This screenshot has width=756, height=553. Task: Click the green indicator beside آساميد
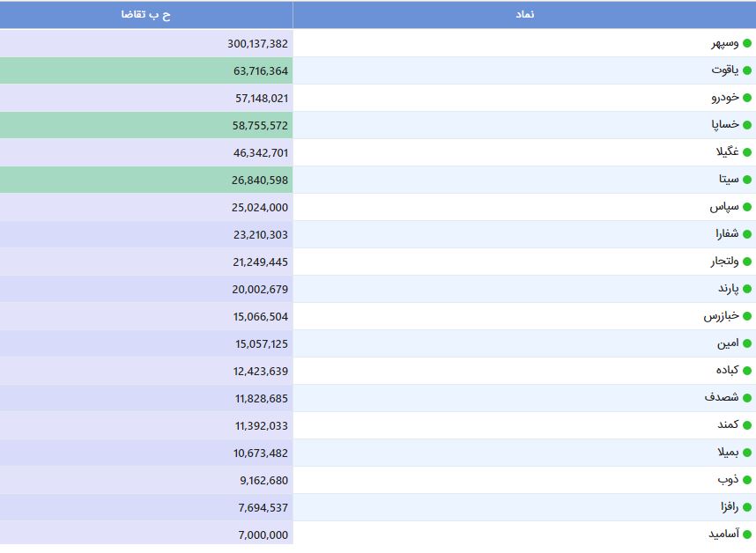click(x=747, y=535)
